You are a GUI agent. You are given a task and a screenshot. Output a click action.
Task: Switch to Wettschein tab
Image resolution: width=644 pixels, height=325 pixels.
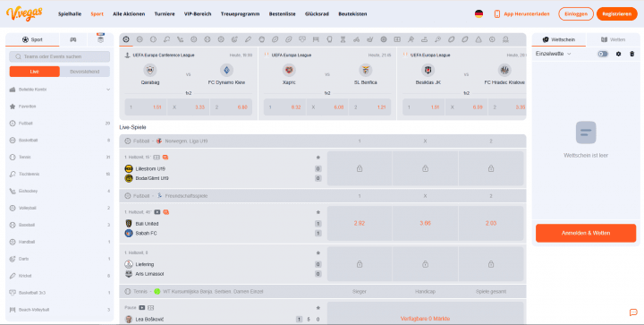[559, 40]
